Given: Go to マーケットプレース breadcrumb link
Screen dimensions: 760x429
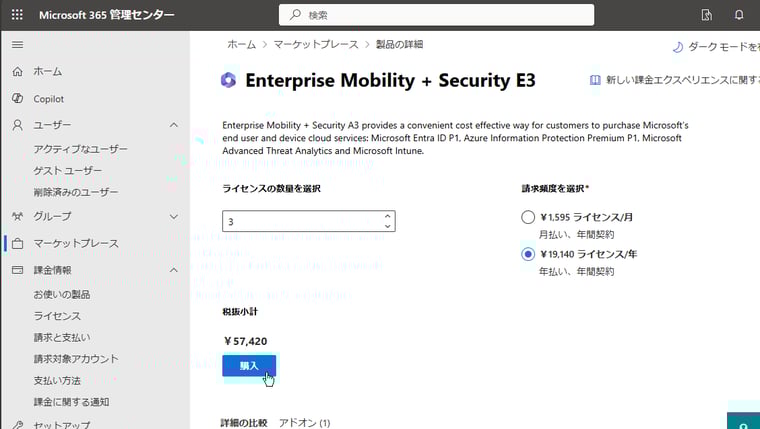Looking at the screenshot, I should click(x=316, y=45).
